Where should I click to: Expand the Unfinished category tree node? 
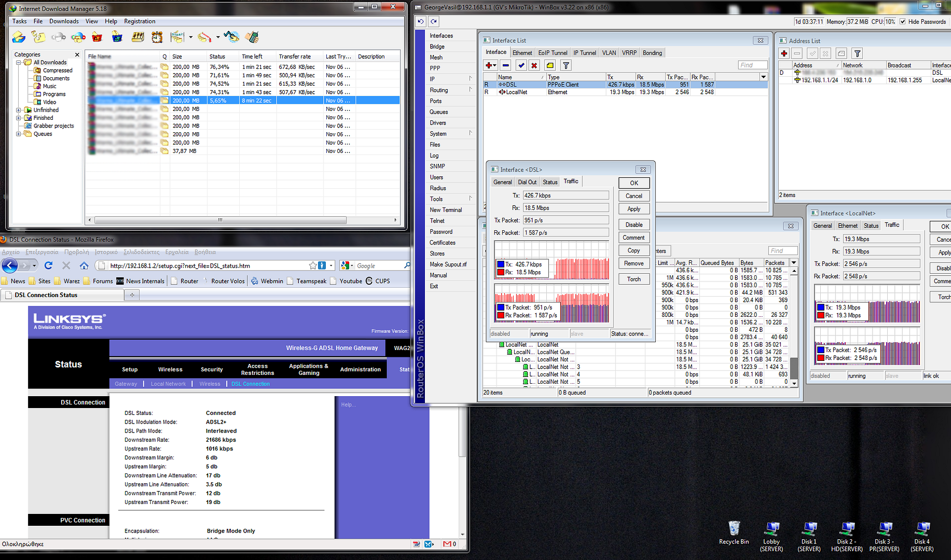point(19,110)
